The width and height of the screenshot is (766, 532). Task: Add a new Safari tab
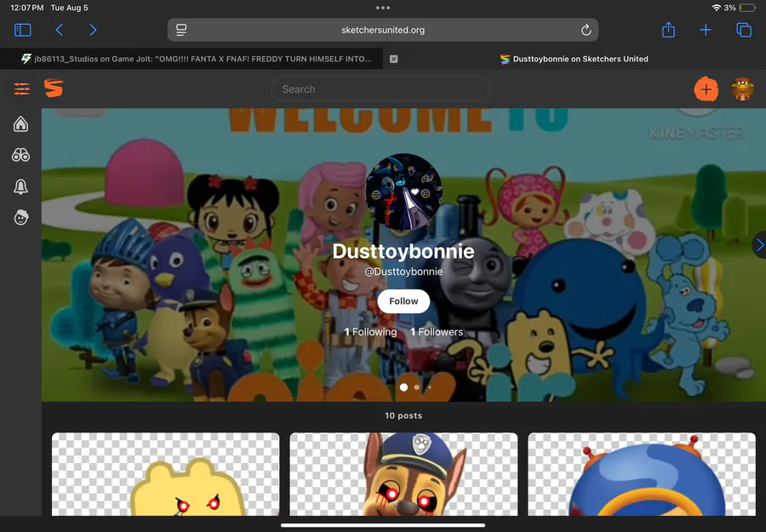[x=706, y=31]
